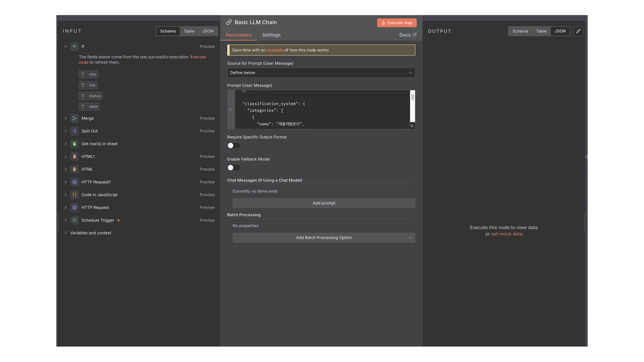
Task: Click the HTTP Request1 globe icon
Action: (x=74, y=182)
